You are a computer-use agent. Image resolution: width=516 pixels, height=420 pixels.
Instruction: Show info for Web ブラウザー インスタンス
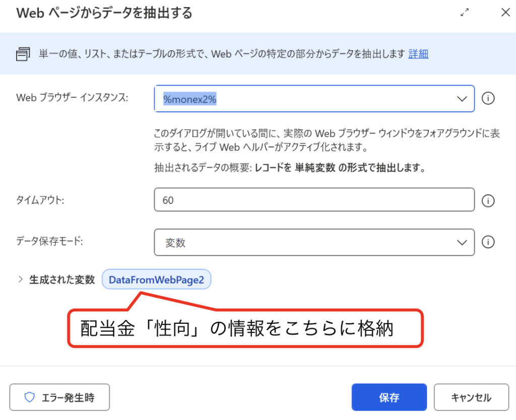[488, 99]
